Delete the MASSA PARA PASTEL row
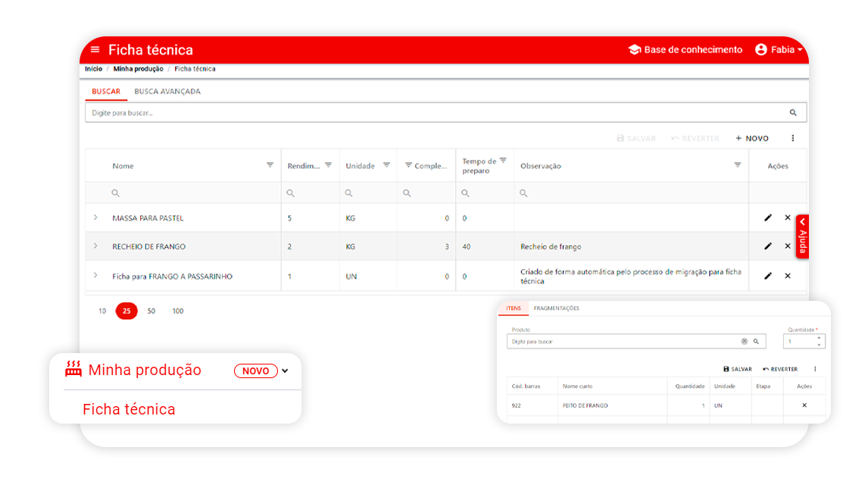Screen dimensions: 868x488 pyautogui.click(x=788, y=217)
